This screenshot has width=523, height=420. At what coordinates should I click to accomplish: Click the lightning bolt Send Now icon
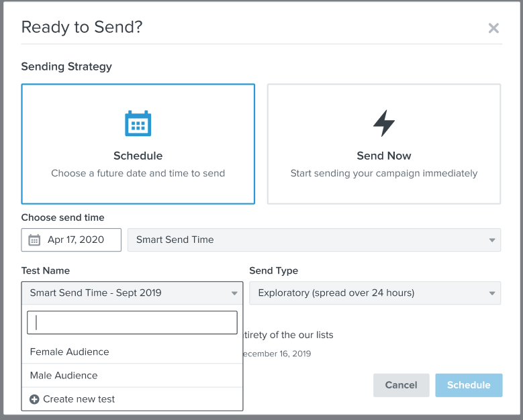384,123
